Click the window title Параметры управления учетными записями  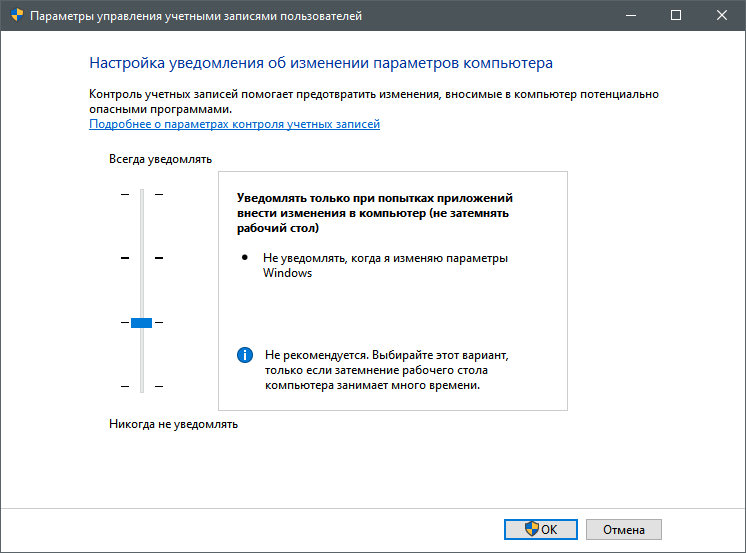(196, 16)
